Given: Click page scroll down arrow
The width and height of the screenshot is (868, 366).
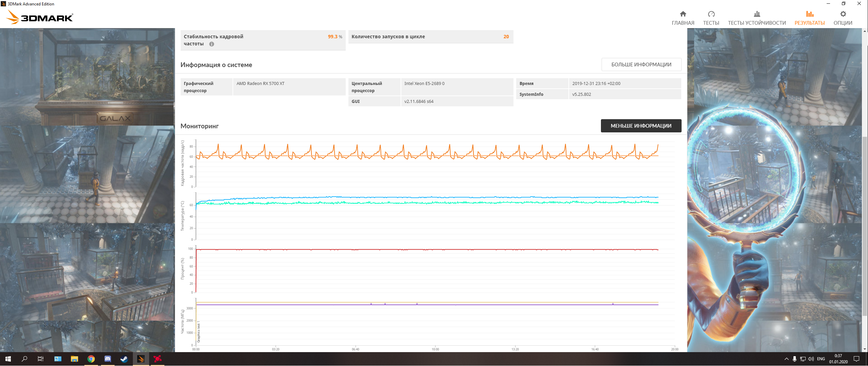Looking at the screenshot, I should pyautogui.click(x=865, y=349).
